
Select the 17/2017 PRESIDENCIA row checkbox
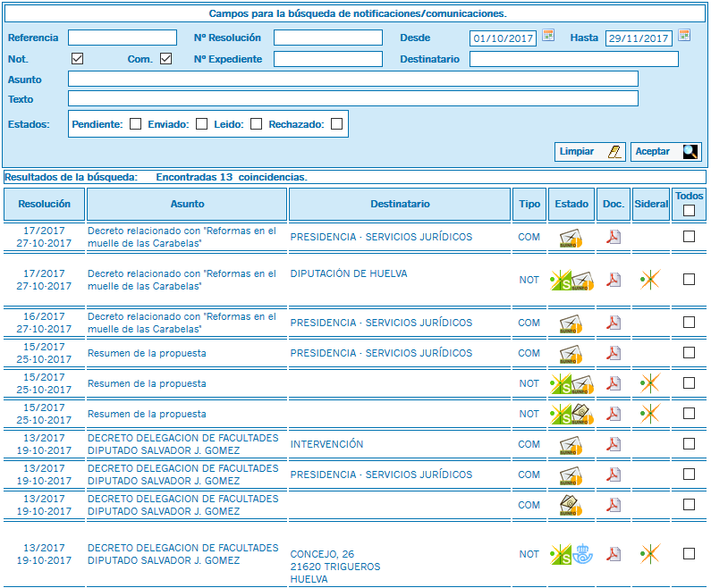pyautogui.click(x=689, y=237)
